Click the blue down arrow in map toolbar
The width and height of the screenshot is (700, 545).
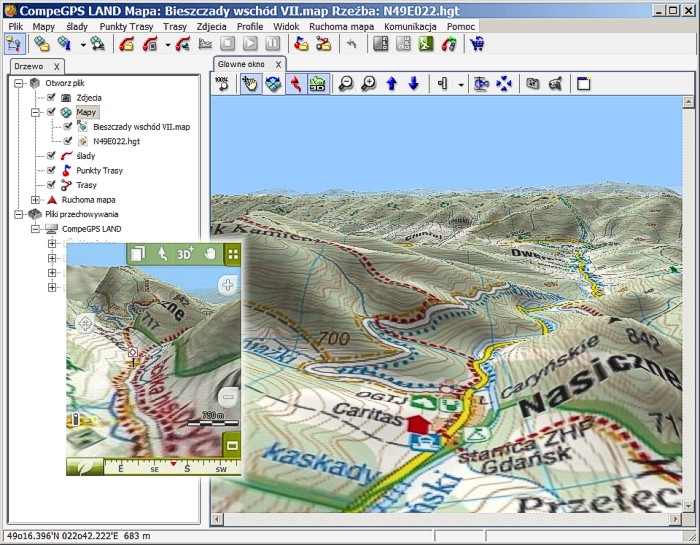point(414,83)
